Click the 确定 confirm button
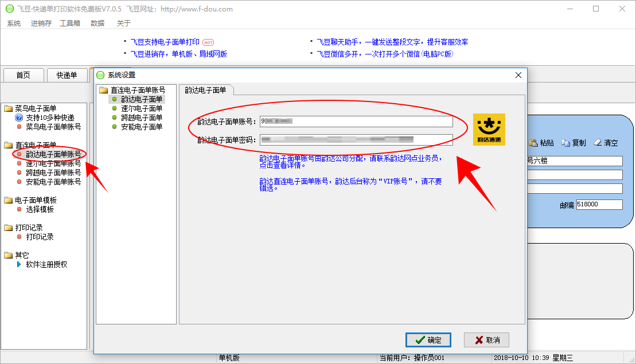The height and width of the screenshot is (364, 636). click(428, 340)
